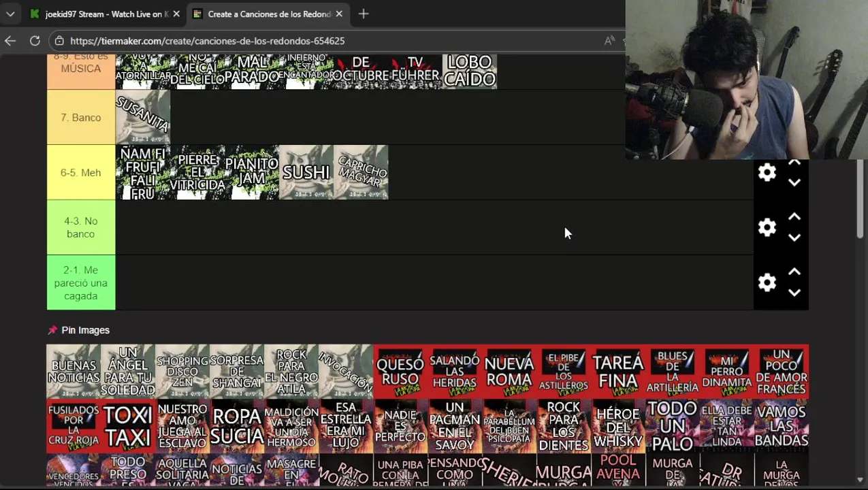Open a new browser tab

(x=364, y=14)
